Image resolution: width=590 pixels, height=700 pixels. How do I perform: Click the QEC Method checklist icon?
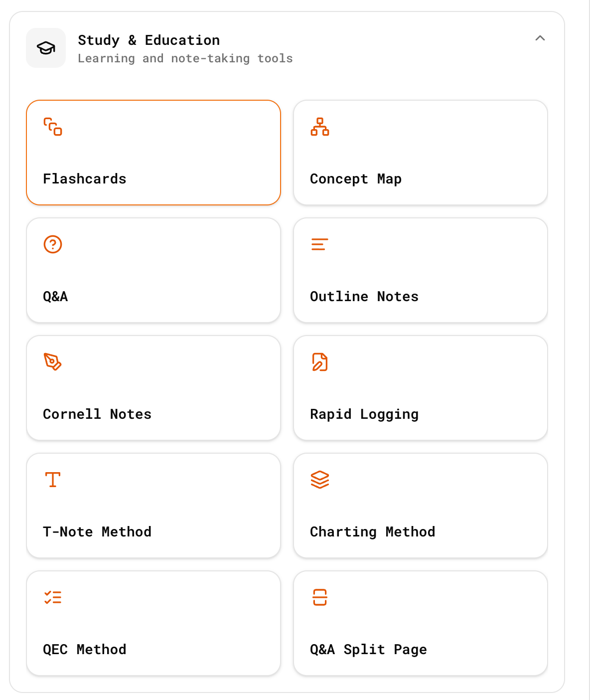[x=52, y=597]
